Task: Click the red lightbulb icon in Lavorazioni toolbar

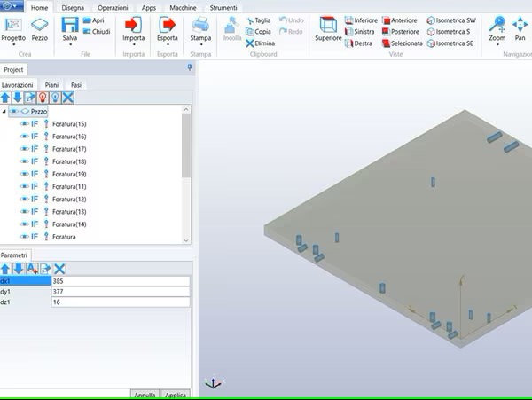Action: [x=42, y=97]
